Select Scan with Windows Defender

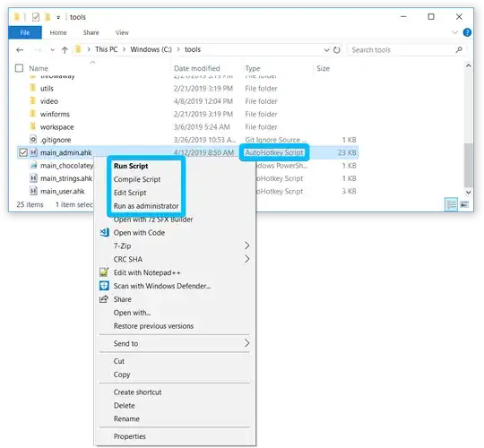tap(175, 286)
